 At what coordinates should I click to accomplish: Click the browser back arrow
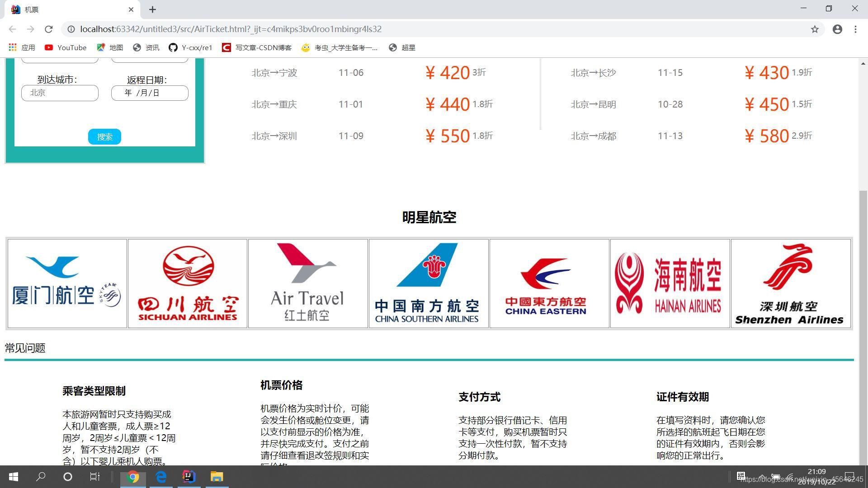pos(12,29)
